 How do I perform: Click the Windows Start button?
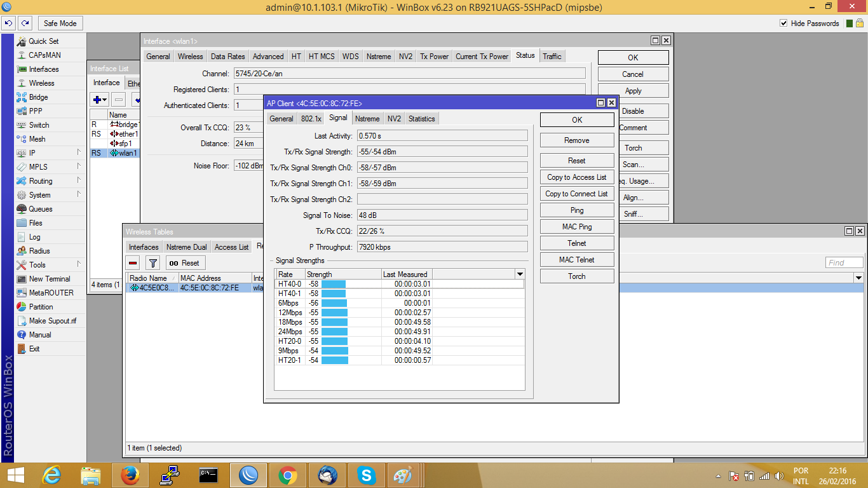pyautogui.click(x=15, y=475)
